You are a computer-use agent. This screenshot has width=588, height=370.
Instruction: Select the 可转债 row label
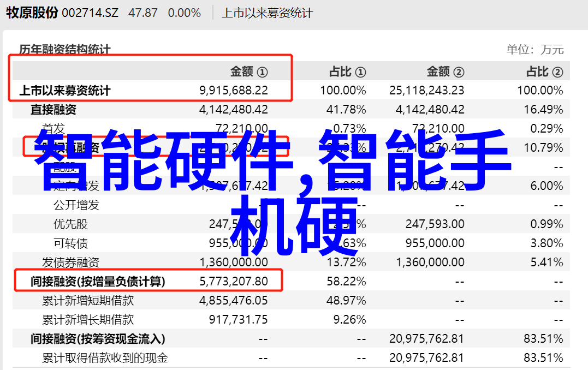click(70, 243)
